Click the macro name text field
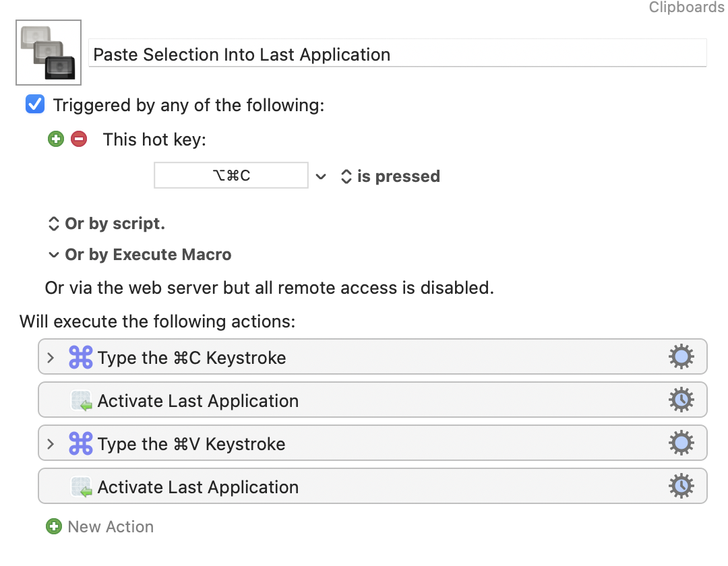The width and height of the screenshot is (728, 566). [x=398, y=55]
